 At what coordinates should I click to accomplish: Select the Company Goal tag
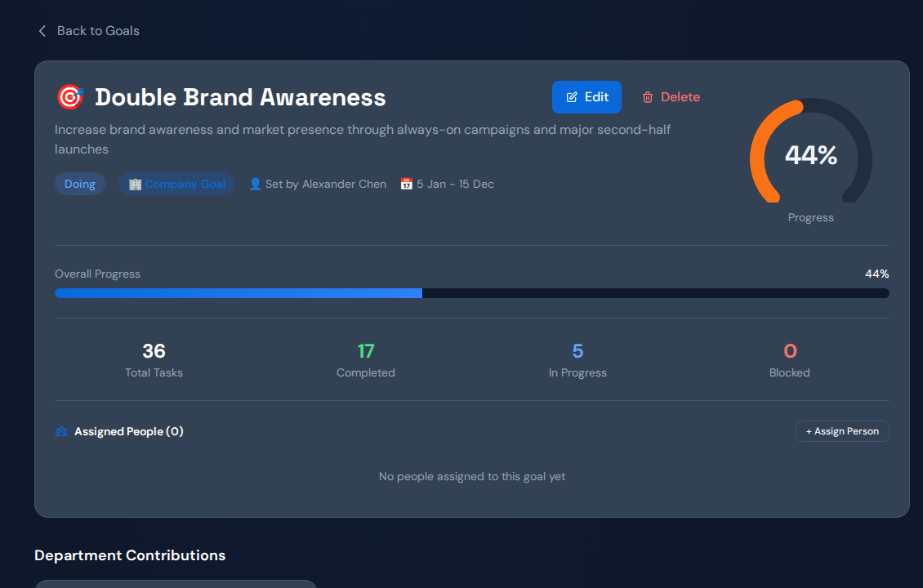176,185
